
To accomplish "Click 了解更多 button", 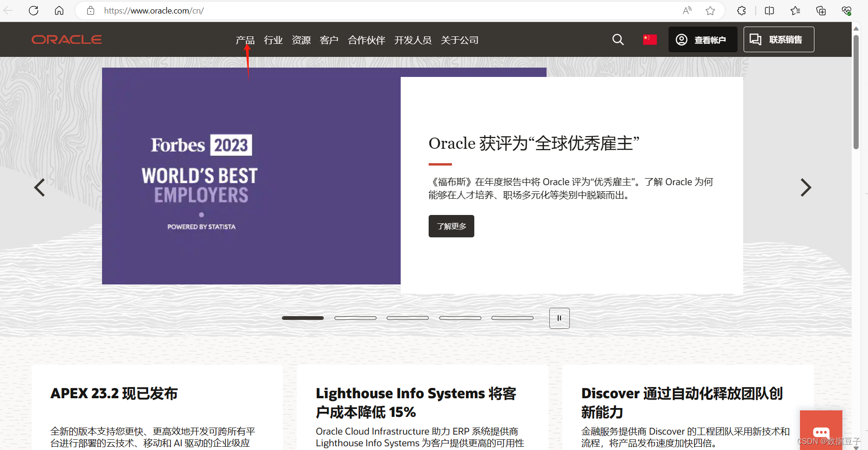I will (451, 226).
